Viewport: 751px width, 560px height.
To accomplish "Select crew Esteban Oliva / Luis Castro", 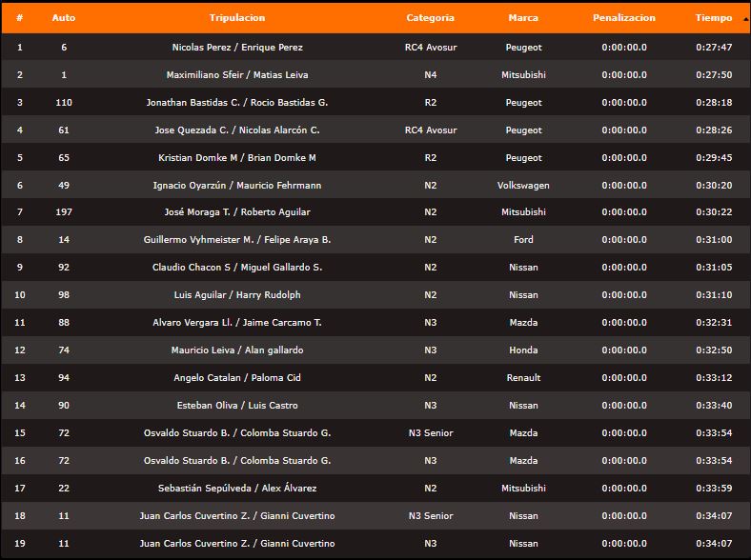I will point(237,406).
